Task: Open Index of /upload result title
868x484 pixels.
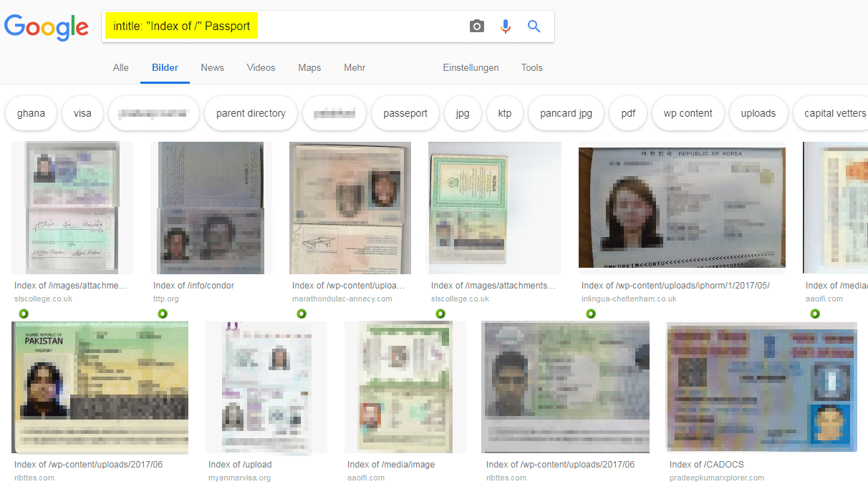Action: [240, 465]
